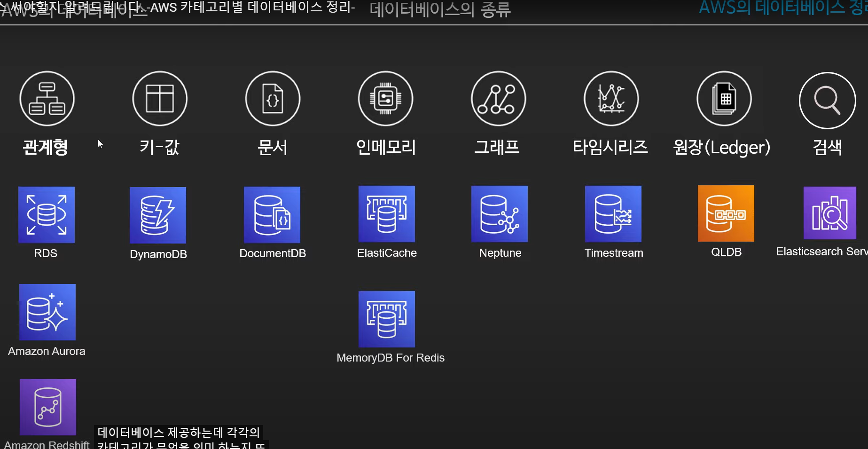Select the Elasticsearch Service text label
The image size is (868, 449).
[x=821, y=252]
